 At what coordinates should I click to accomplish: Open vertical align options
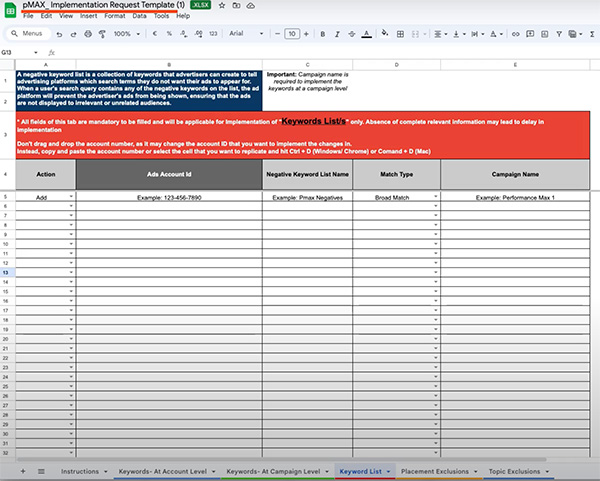click(x=459, y=34)
